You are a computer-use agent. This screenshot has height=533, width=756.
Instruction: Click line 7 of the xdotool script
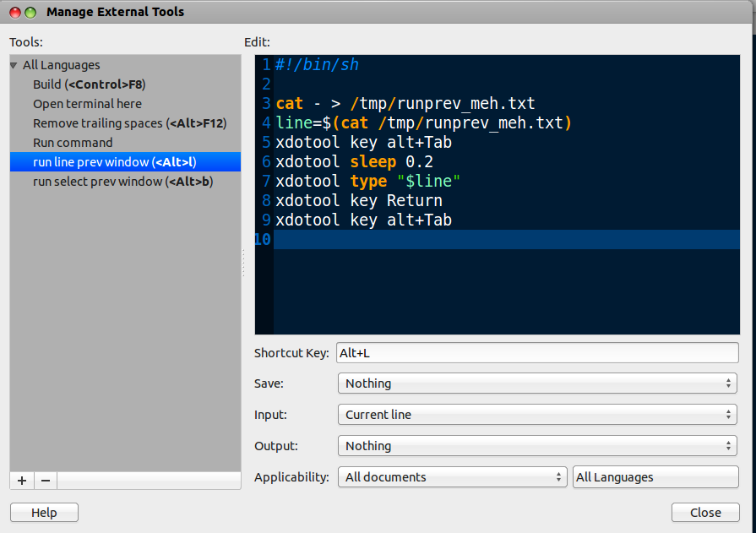pyautogui.click(x=380, y=181)
